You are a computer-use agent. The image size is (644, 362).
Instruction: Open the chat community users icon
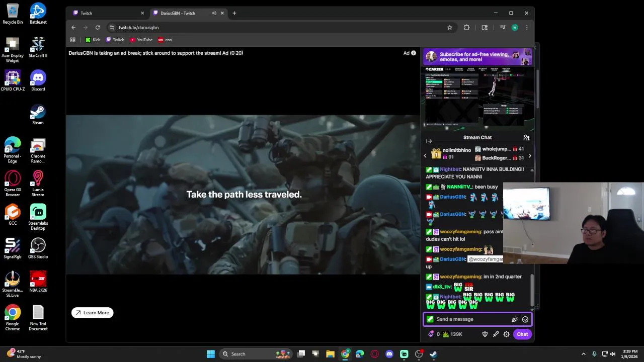(x=526, y=137)
